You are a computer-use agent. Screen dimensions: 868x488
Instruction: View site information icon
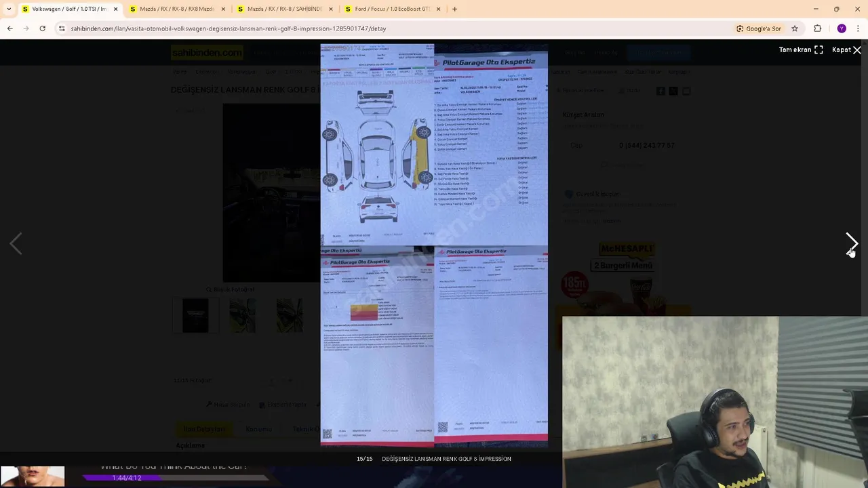62,28
